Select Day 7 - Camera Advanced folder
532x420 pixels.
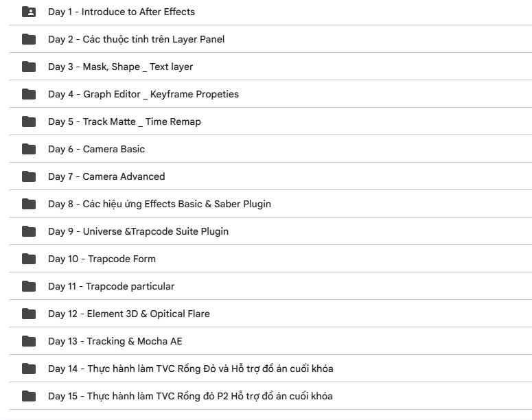(106, 176)
